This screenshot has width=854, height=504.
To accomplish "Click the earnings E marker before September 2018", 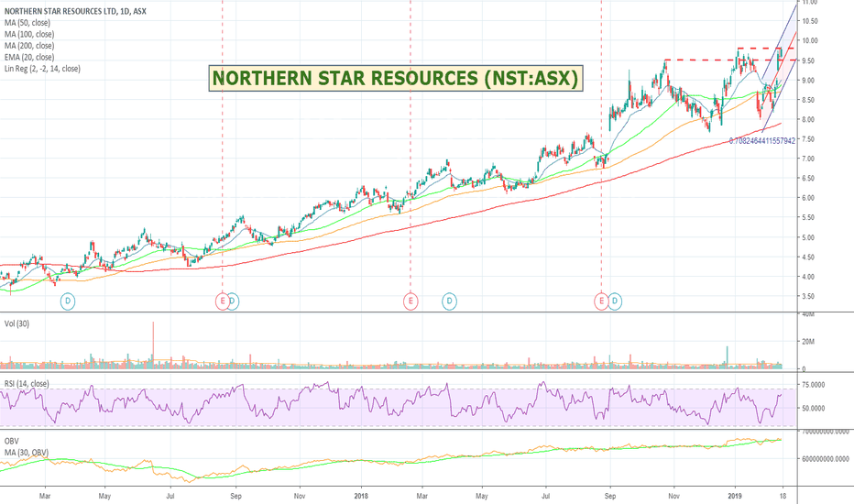I will click(x=601, y=301).
